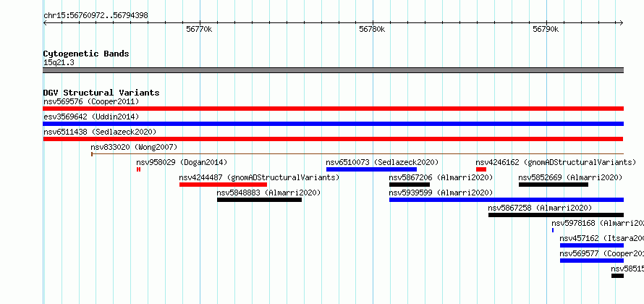The image size is (644, 304).
Task: Open the nsv833020 (Wong2007) label
Action: point(134,147)
